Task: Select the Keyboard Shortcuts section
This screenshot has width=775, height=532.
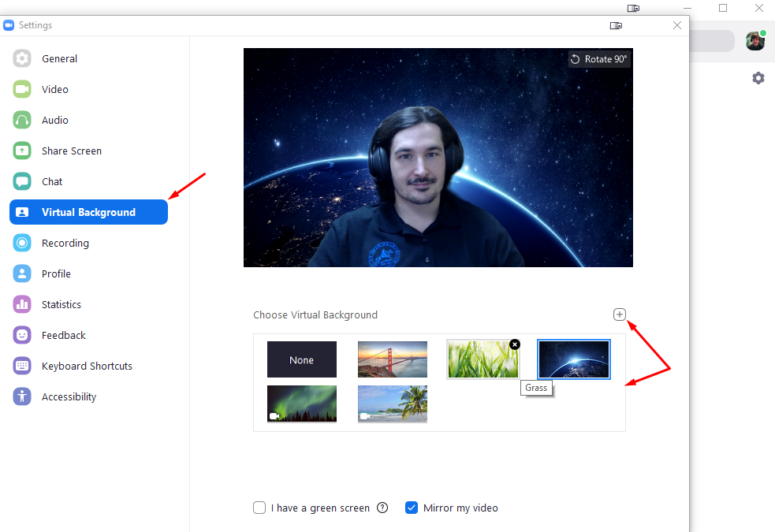Action: (87, 366)
